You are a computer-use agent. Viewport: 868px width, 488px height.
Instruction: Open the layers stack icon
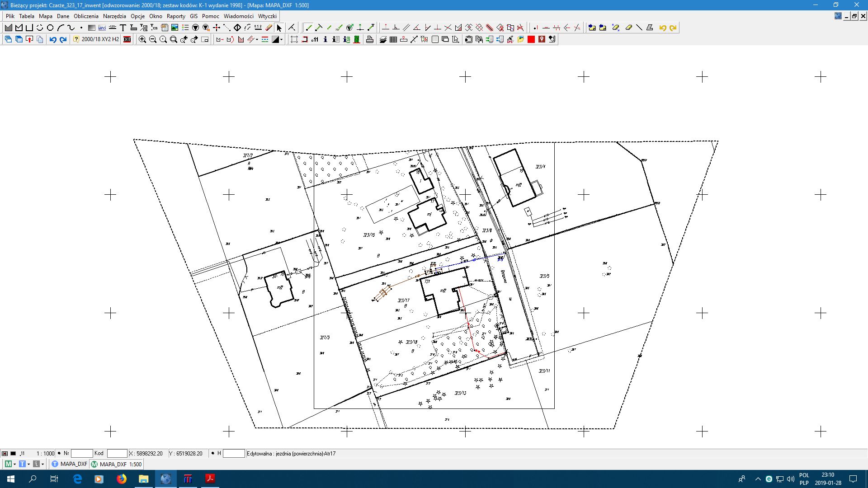[383, 39]
